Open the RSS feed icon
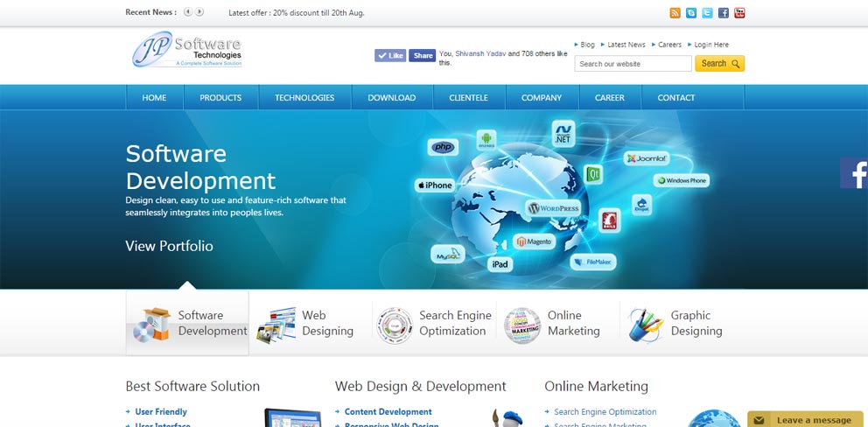The width and height of the screenshot is (868, 427). pos(675,13)
